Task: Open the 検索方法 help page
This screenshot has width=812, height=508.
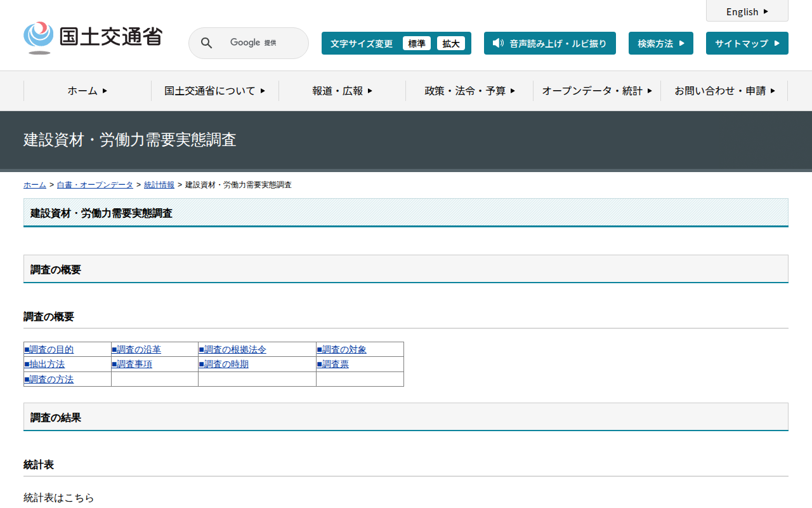Action: pyautogui.click(x=660, y=43)
